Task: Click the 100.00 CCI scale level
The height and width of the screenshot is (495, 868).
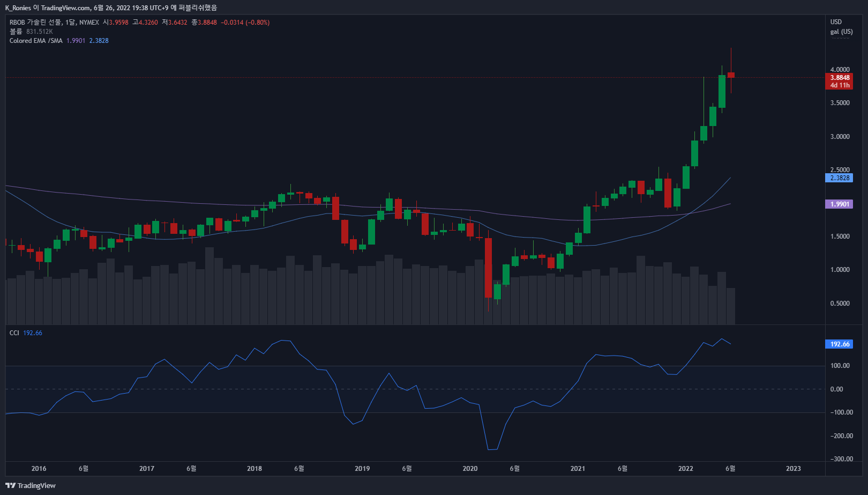Action: tap(840, 366)
